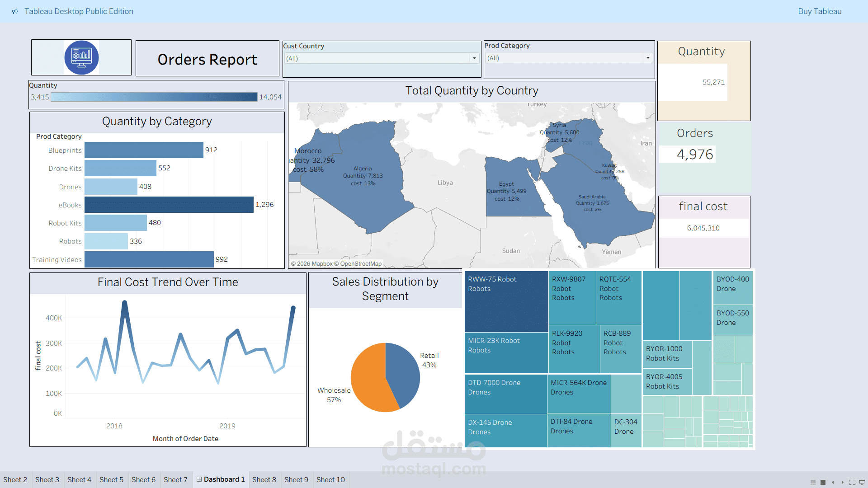This screenshot has width=868, height=488.
Task: Open the Cust Country filter dropdown
Action: coord(474,58)
